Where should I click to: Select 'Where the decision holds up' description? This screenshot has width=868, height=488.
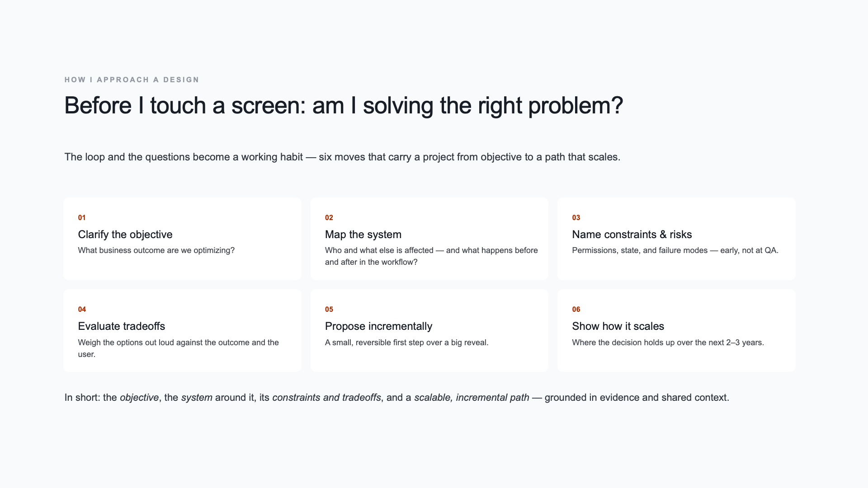[668, 343]
